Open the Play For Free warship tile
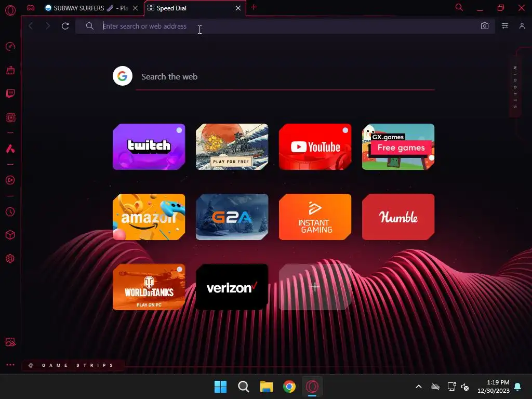This screenshot has height=399, width=532. pyautogui.click(x=232, y=147)
